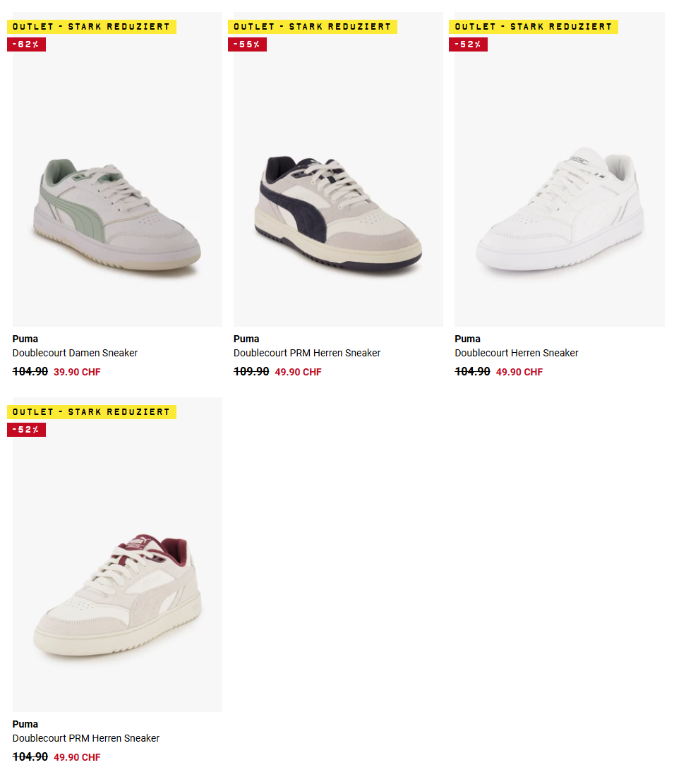Image resolution: width=674 pixels, height=784 pixels.
Task: Click the Puma brand above Damen Sneaker
Action: click(x=25, y=339)
